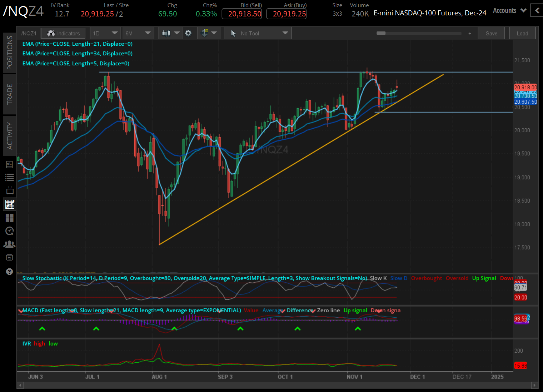Open the Help question mark icon
The height and width of the screenshot is (392, 543).
coord(9,271)
